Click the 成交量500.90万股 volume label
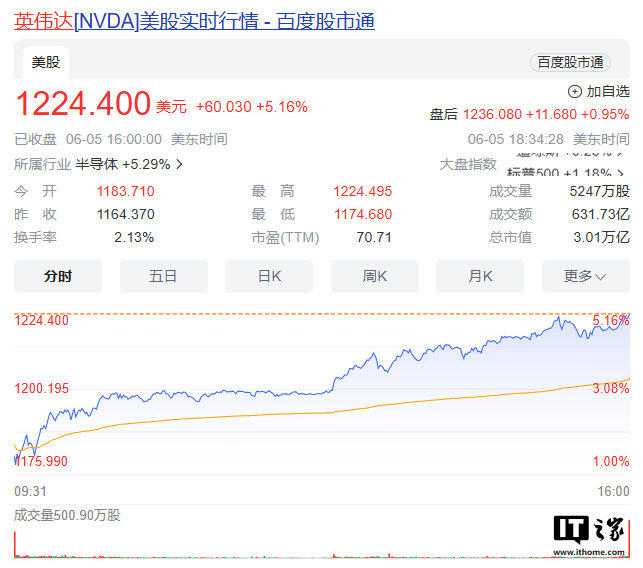 [x=67, y=516]
